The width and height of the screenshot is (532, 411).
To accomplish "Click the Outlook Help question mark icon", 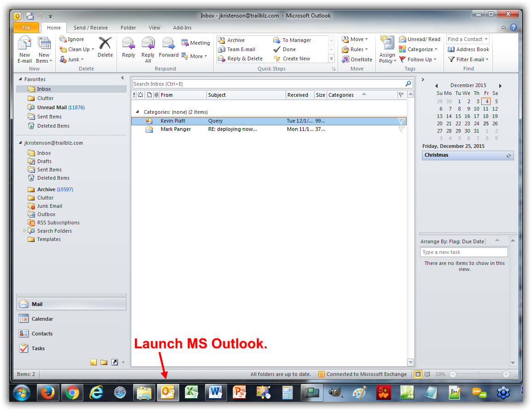I will [514, 28].
